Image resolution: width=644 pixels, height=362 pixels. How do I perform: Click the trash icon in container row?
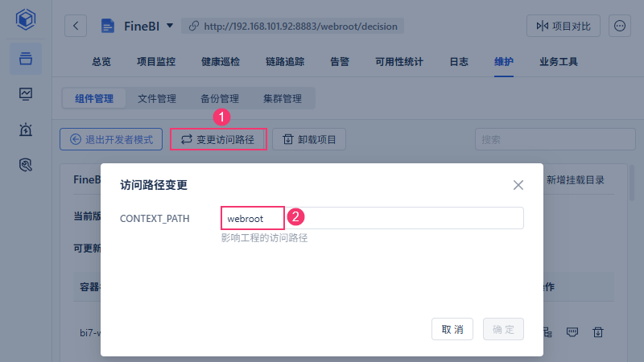pyautogui.click(x=598, y=332)
